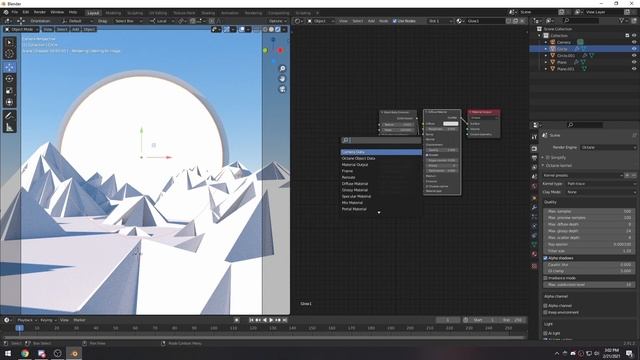Viewport: 640px width, 360px height.
Task: Open the Render properties tab icon
Action: (x=534, y=149)
